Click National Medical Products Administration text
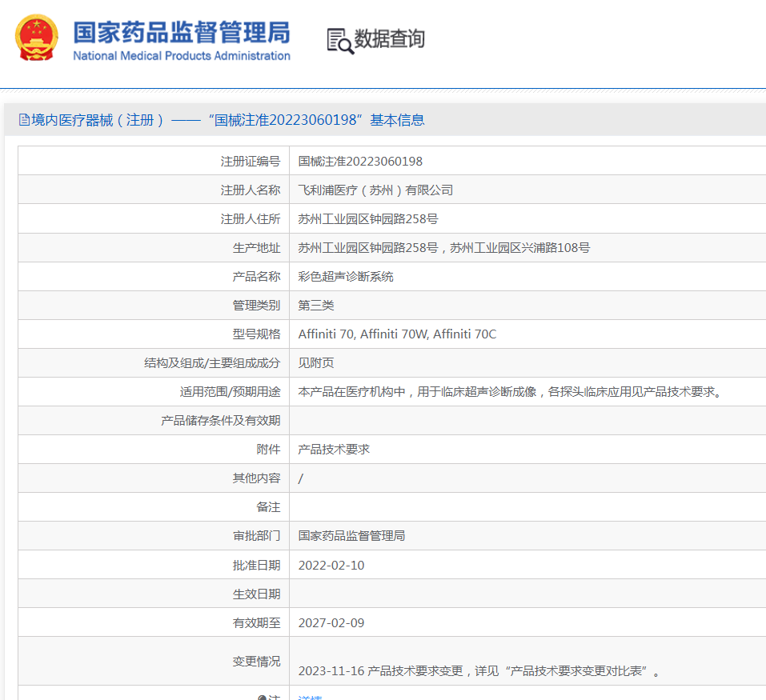The height and width of the screenshot is (700, 766). coord(182,56)
